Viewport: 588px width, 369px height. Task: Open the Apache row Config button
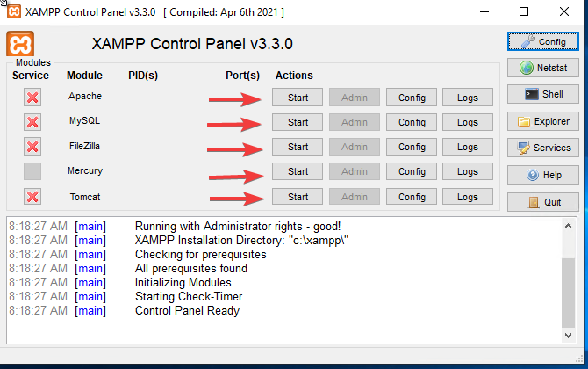[x=412, y=98]
